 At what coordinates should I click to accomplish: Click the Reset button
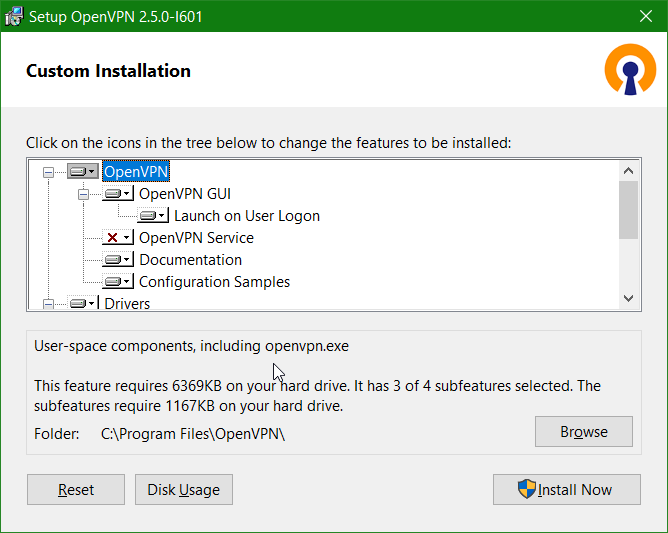click(76, 490)
